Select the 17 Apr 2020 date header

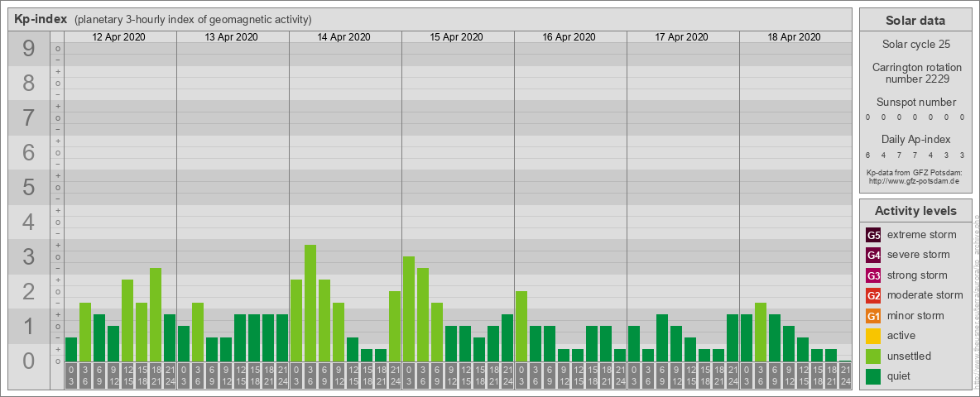(681, 37)
